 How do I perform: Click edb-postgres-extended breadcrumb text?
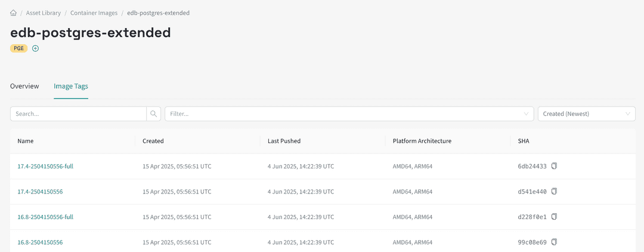coord(159,13)
